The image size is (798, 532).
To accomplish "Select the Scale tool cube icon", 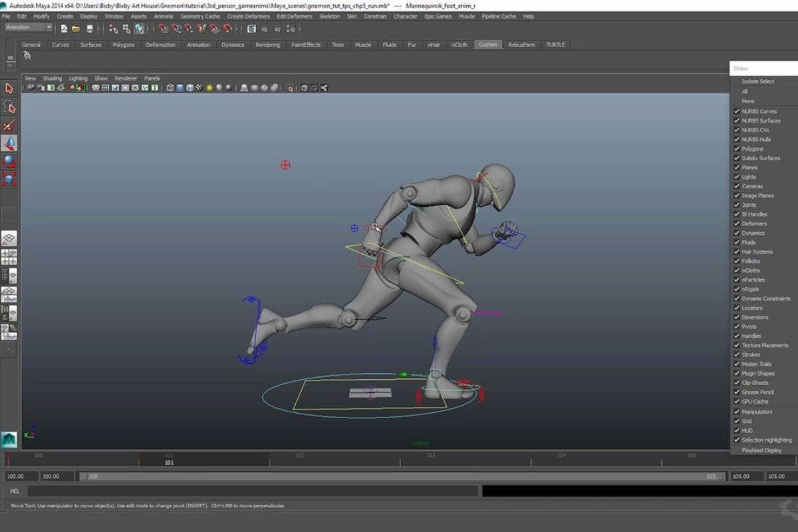I will (9, 179).
